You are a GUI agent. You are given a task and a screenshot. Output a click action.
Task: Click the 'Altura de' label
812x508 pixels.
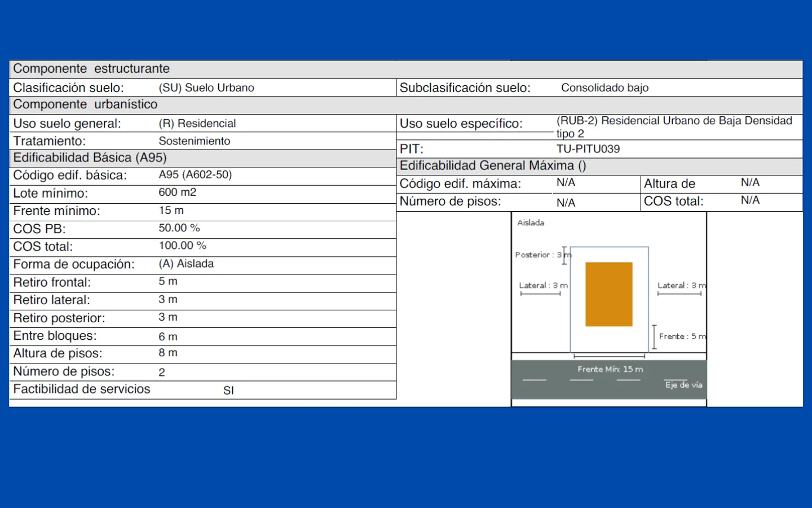(670, 184)
